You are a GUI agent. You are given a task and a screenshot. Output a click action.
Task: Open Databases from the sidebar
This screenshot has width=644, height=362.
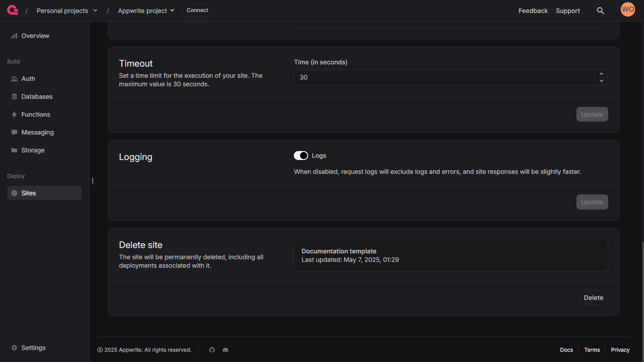[x=44, y=97]
